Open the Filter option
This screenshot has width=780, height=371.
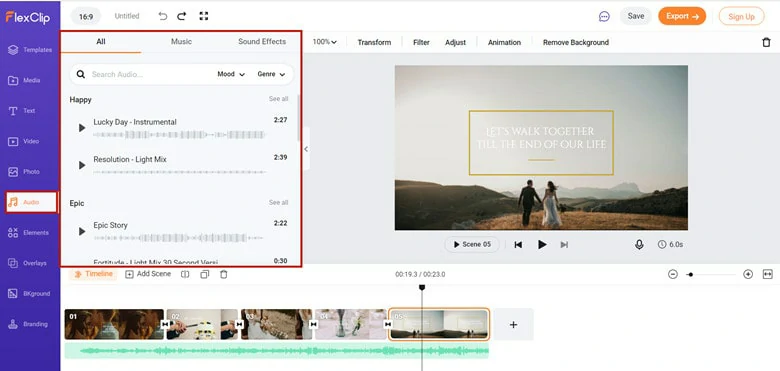[x=421, y=42]
